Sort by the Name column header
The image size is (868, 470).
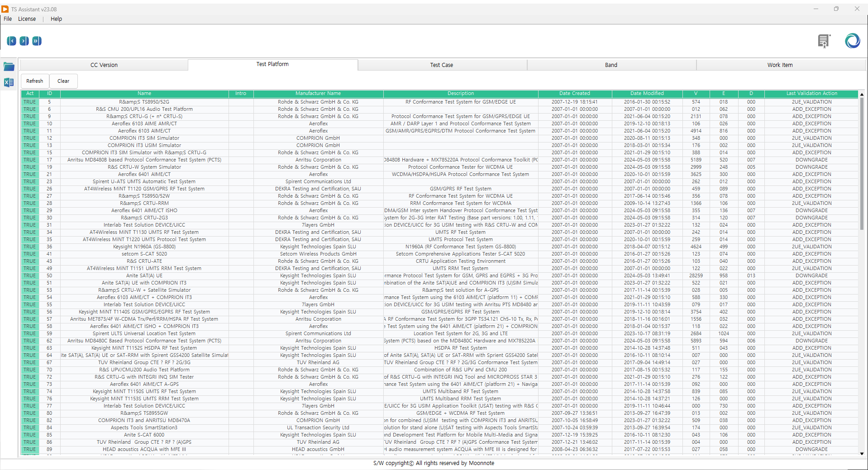[144, 94]
